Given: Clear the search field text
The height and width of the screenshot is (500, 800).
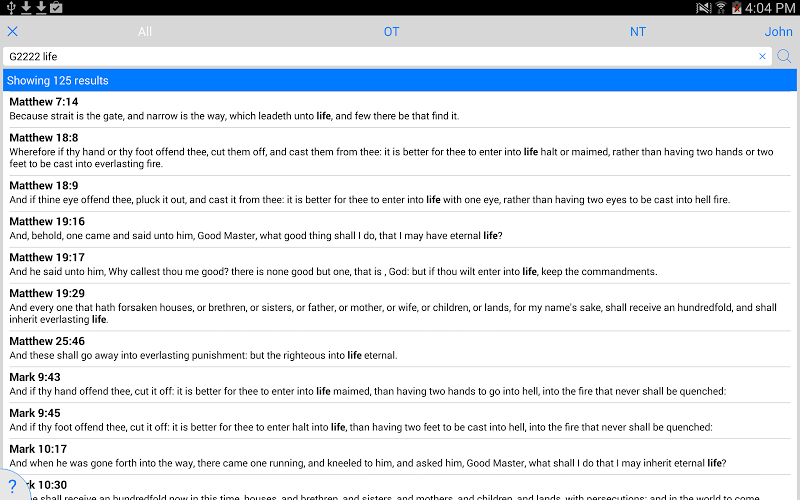Looking at the screenshot, I should (x=762, y=56).
